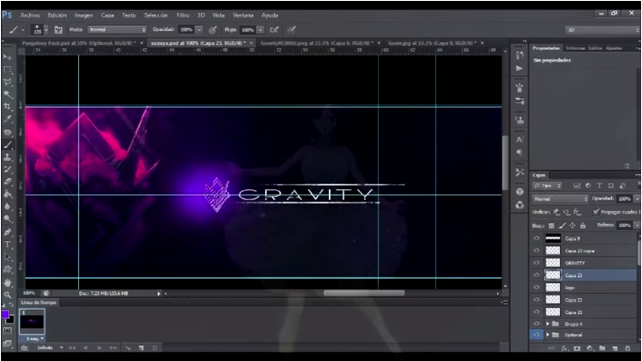The width and height of the screenshot is (642, 361).
Task: Convert to video timeline icon
Action: pos(24,348)
